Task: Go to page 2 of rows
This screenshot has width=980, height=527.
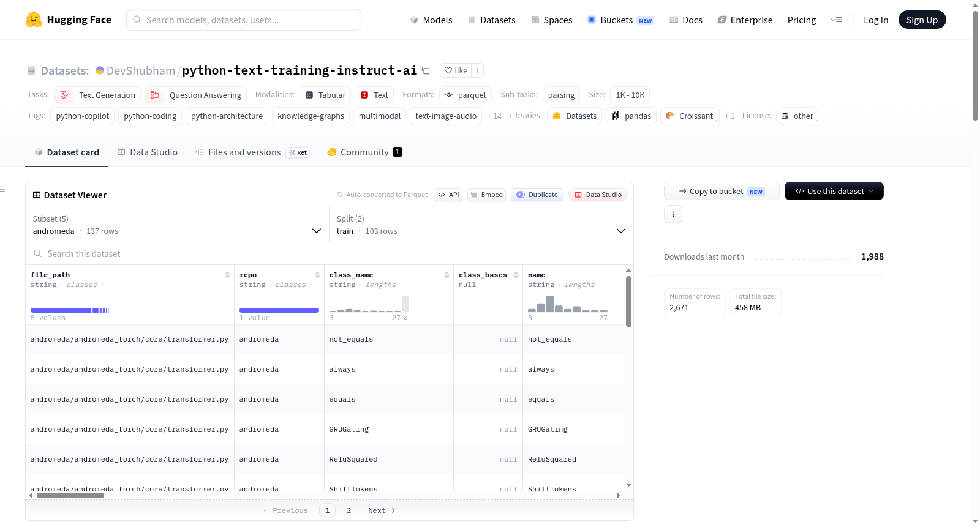Action: pos(349,510)
